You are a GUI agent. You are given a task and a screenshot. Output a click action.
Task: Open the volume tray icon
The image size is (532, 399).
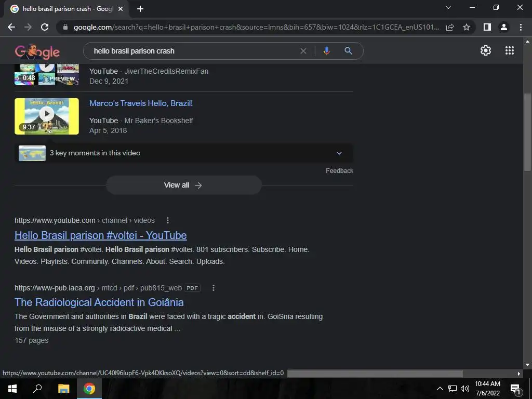pyautogui.click(x=465, y=389)
